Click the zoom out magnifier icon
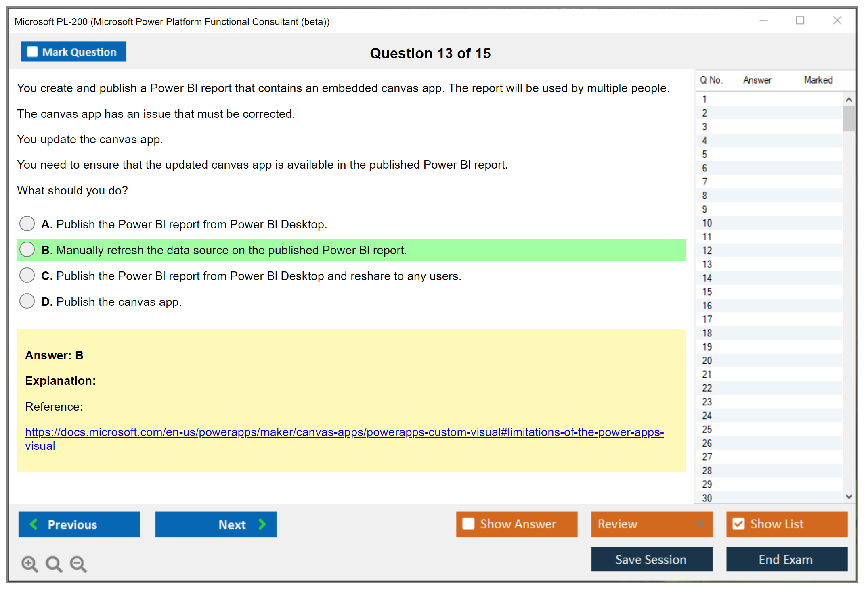This screenshot has height=593, width=868. [x=78, y=564]
